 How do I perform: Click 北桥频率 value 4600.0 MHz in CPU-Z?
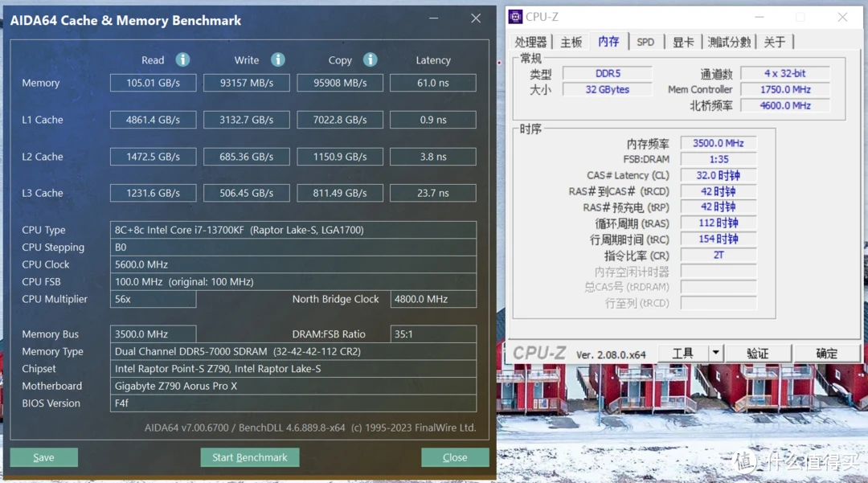(x=785, y=105)
